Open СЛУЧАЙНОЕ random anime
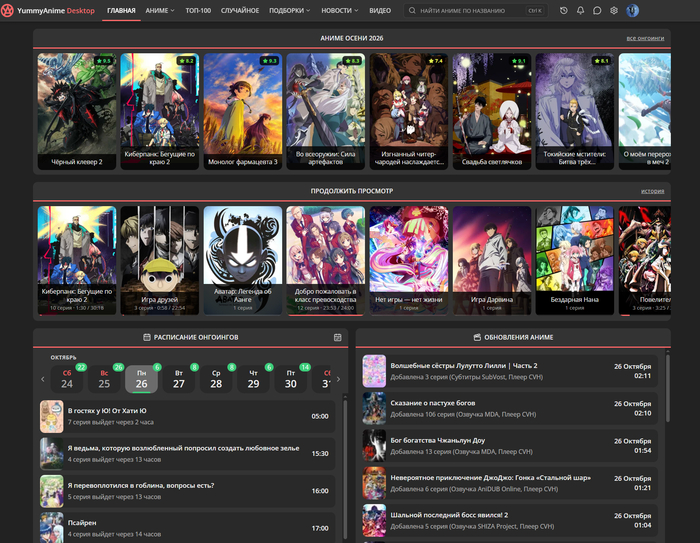 240,10
